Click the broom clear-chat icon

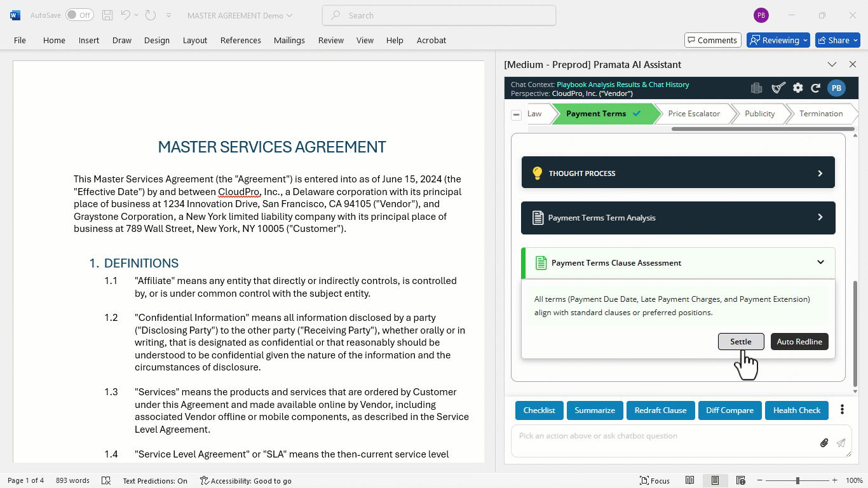point(778,88)
